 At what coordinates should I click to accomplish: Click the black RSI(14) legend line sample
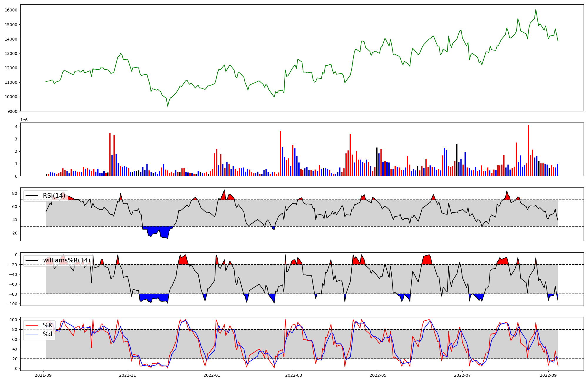(x=32, y=196)
